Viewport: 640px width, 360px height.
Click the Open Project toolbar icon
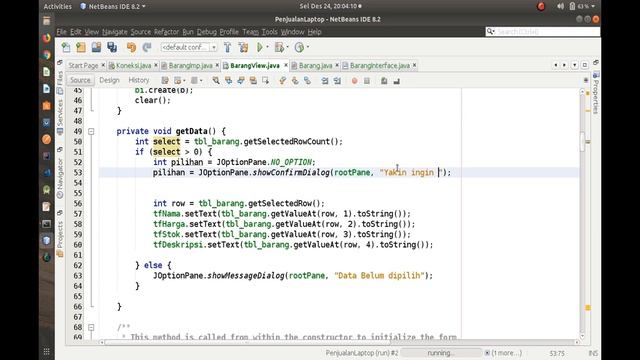(96, 47)
